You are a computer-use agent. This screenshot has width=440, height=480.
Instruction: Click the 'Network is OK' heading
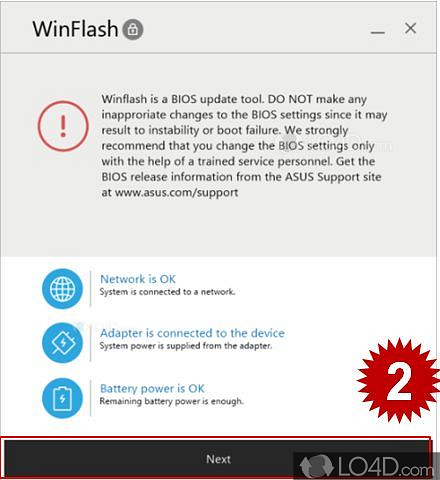(x=138, y=279)
